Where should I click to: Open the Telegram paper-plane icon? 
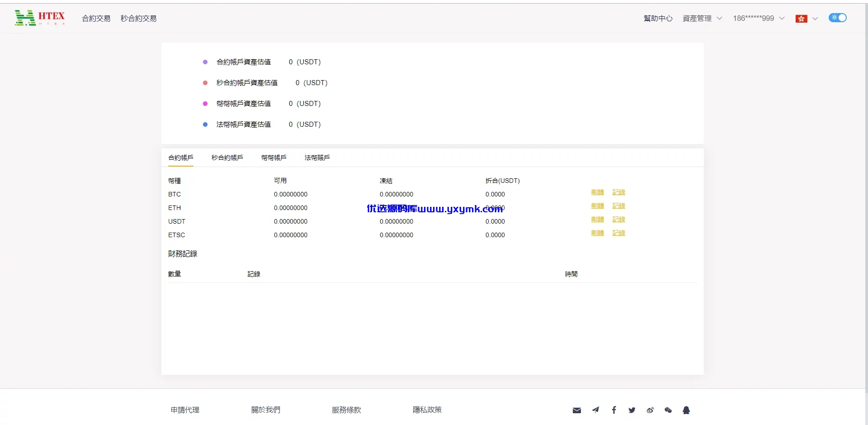[595, 410]
